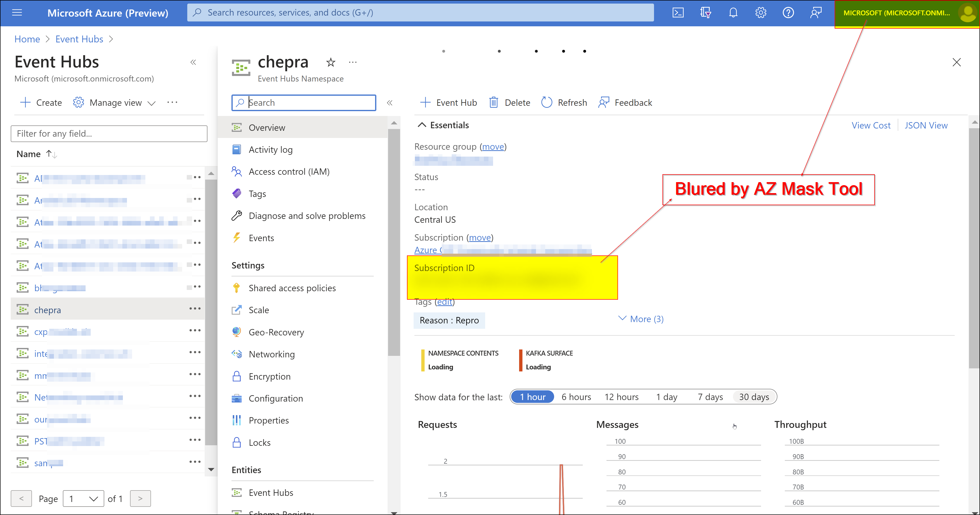Select the 6 hours time range
The height and width of the screenshot is (515, 980).
point(576,397)
